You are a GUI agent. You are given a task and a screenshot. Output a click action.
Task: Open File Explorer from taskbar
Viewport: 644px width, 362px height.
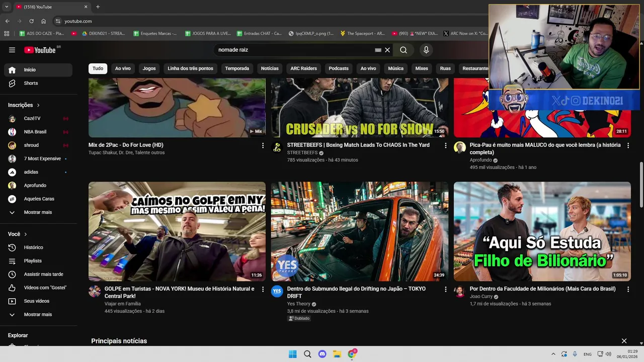click(x=337, y=354)
